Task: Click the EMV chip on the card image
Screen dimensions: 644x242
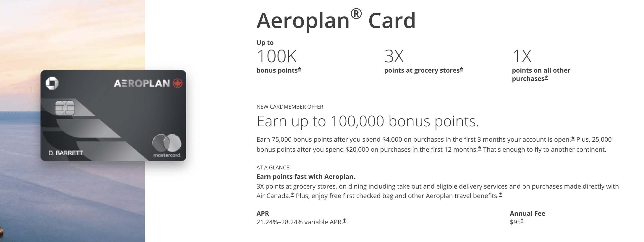Action: pos(65,108)
